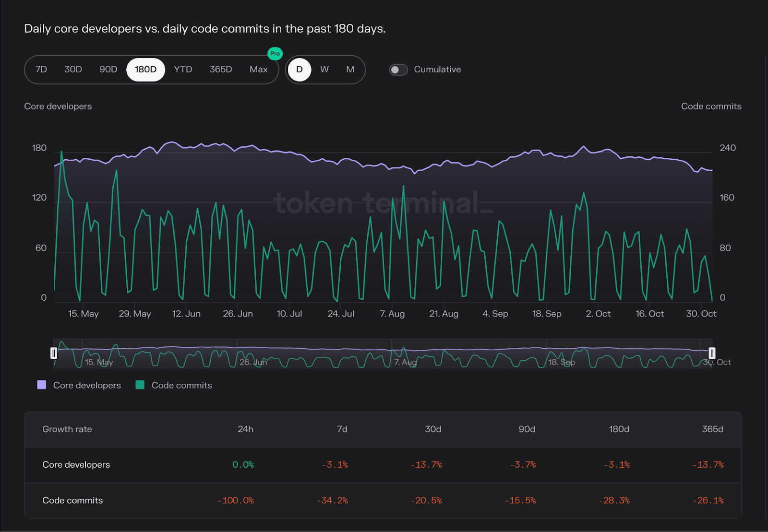
Task: Set granularity to weekly (W)
Action: (324, 70)
